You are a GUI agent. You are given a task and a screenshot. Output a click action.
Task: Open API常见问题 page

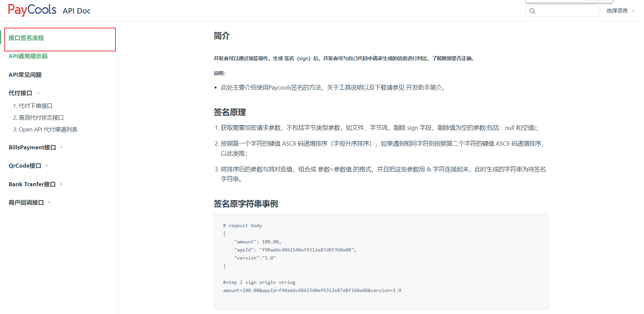pyautogui.click(x=25, y=75)
